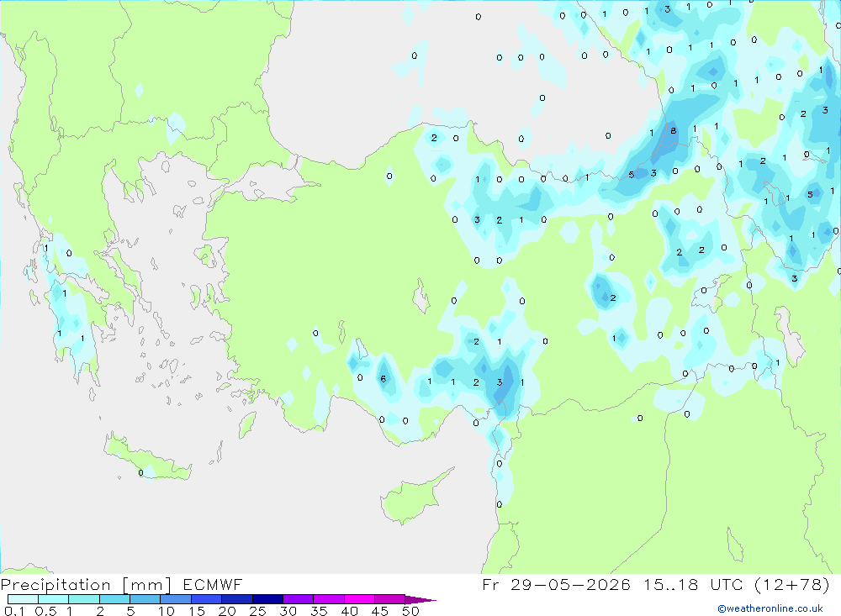
Task: Click the legend scale label '10'
Action: [x=167, y=611]
